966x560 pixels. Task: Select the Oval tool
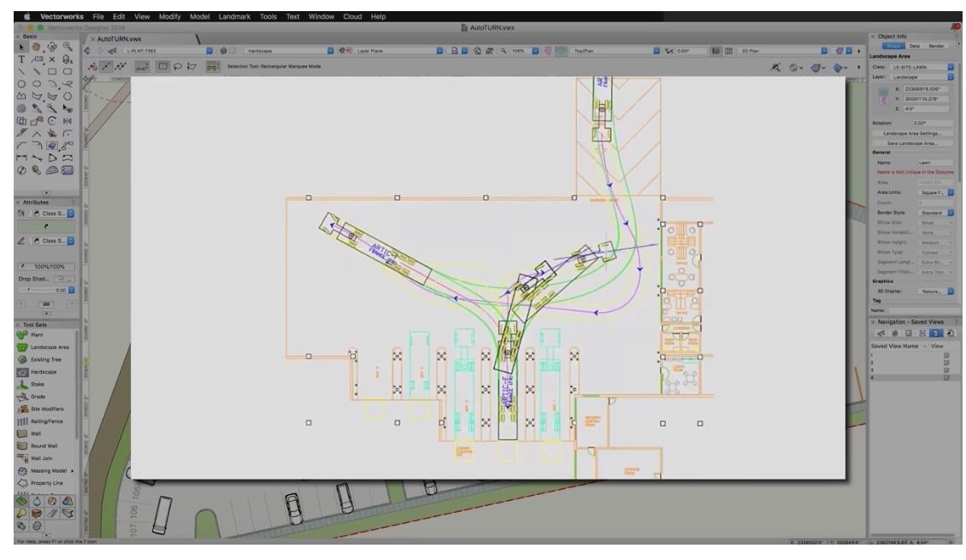(37, 84)
